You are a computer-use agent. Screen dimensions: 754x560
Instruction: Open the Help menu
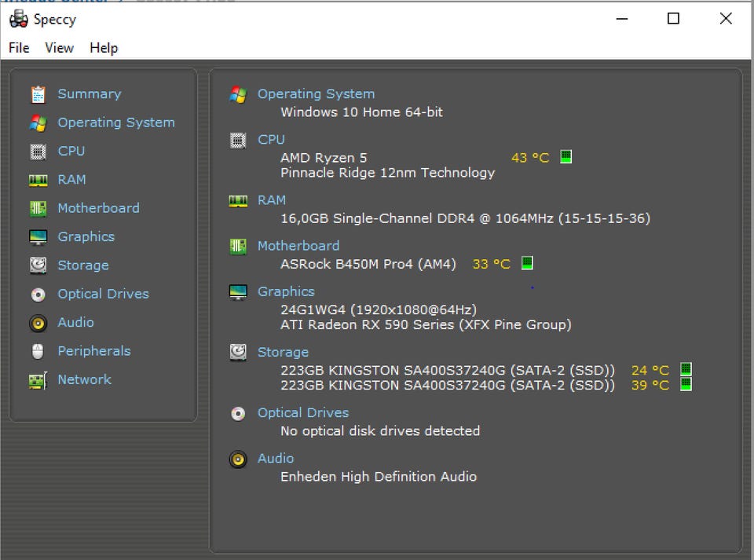click(x=104, y=48)
